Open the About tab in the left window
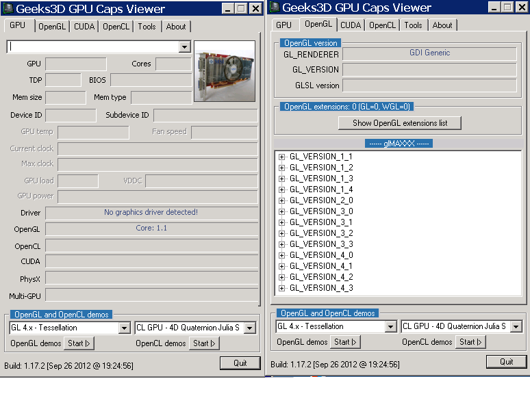 click(176, 26)
